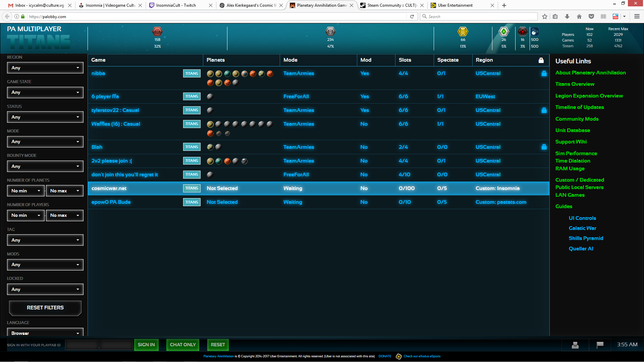Switch to the Uber Entertainment browser tab
The width and height of the screenshot is (644, 362).
[455, 5]
